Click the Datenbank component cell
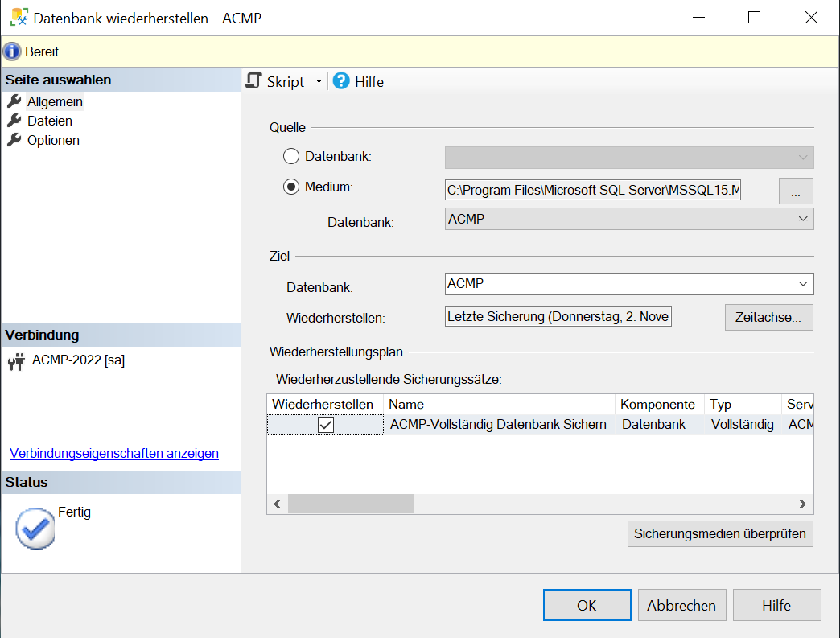Image resolution: width=840 pixels, height=638 pixels. point(660,424)
